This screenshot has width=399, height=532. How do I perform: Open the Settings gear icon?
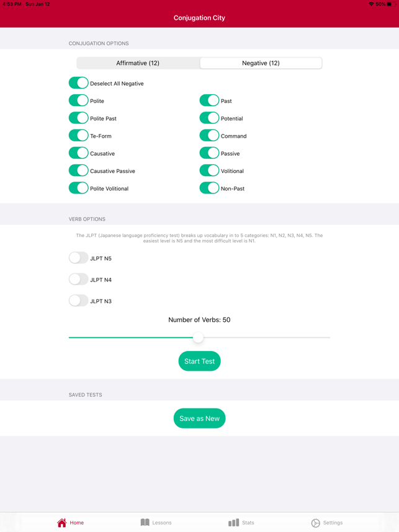316,523
